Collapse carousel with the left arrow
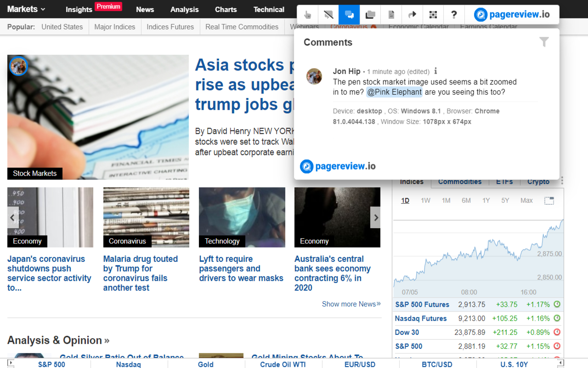 pyautogui.click(x=12, y=217)
